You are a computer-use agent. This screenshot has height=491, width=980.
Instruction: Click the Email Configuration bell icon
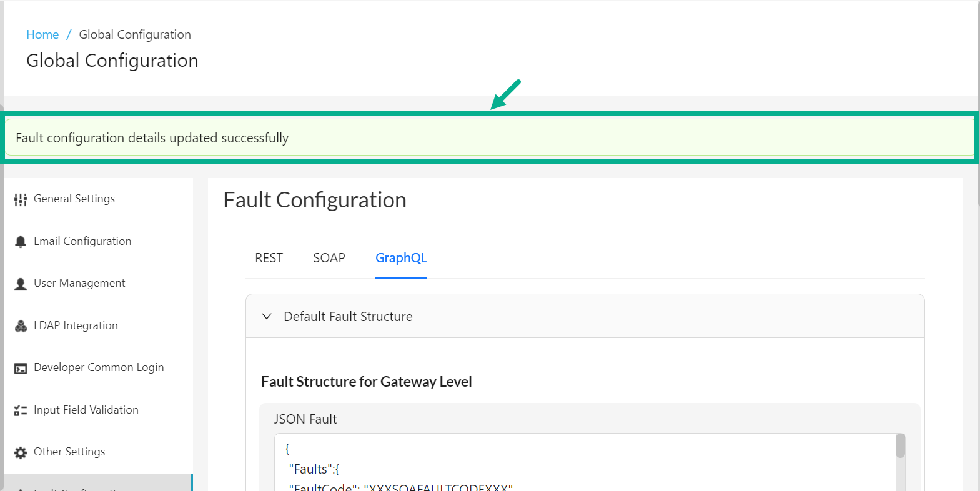tap(21, 241)
